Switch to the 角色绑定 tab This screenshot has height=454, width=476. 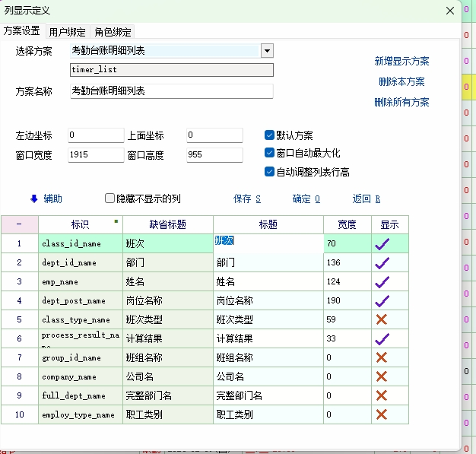click(113, 32)
